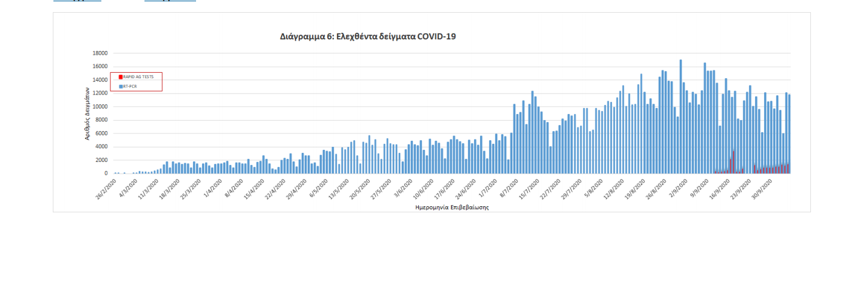Viewport: 868px width, 290px height.
Task: Select the 10000 y-axis tick label
Action: 100,107
